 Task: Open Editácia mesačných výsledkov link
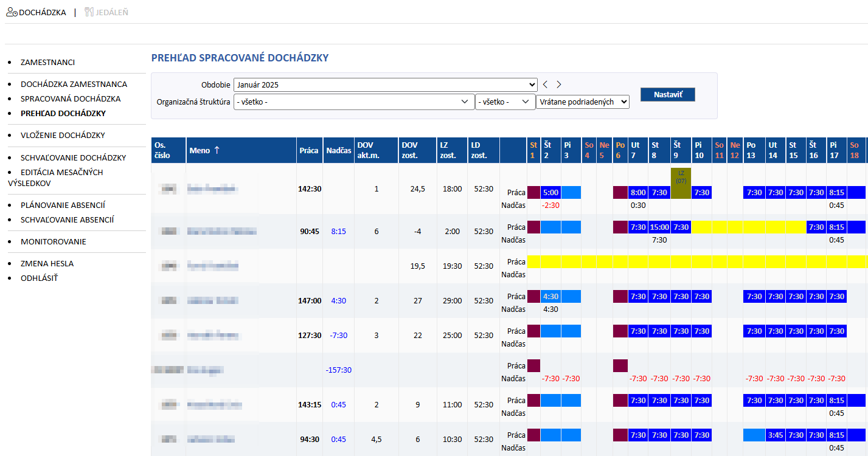click(x=55, y=177)
